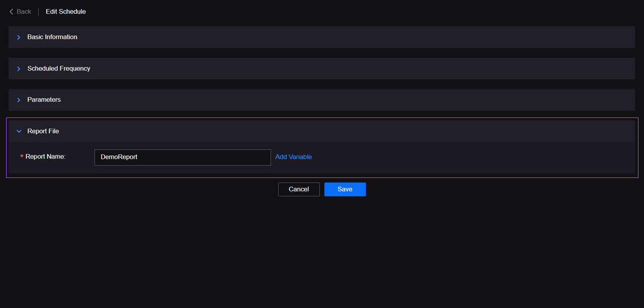Click the Back text link
This screenshot has height=308, width=644.
point(24,12)
